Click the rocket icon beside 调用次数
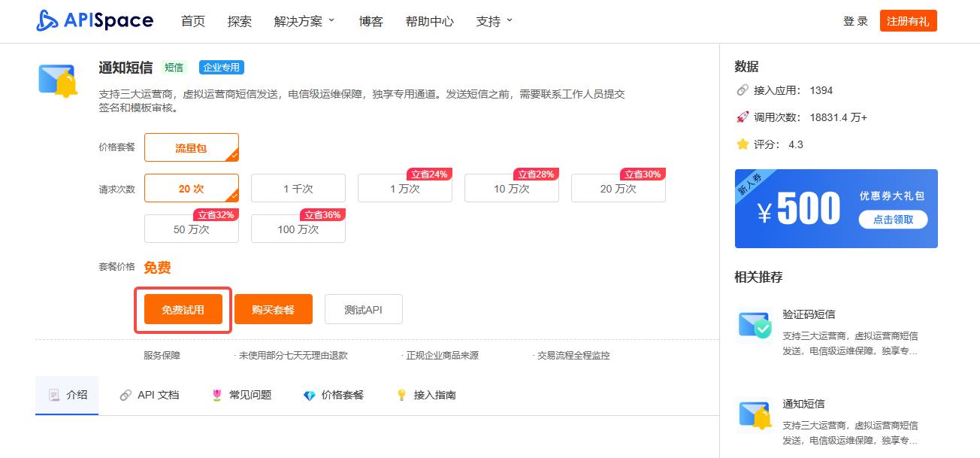 pos(742,117)
